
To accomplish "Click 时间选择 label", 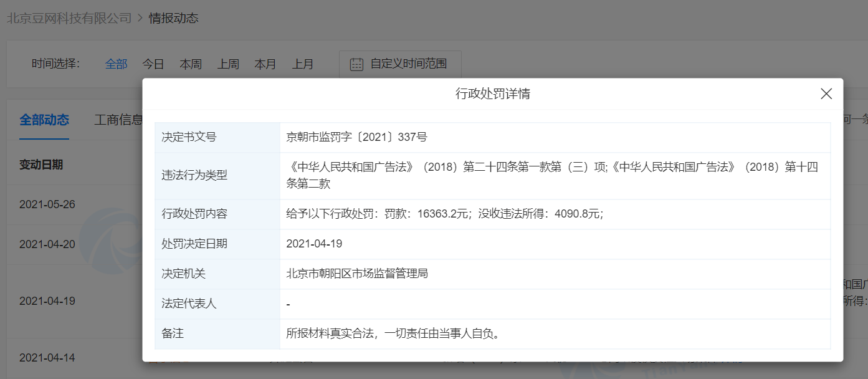I will (55, 64).
